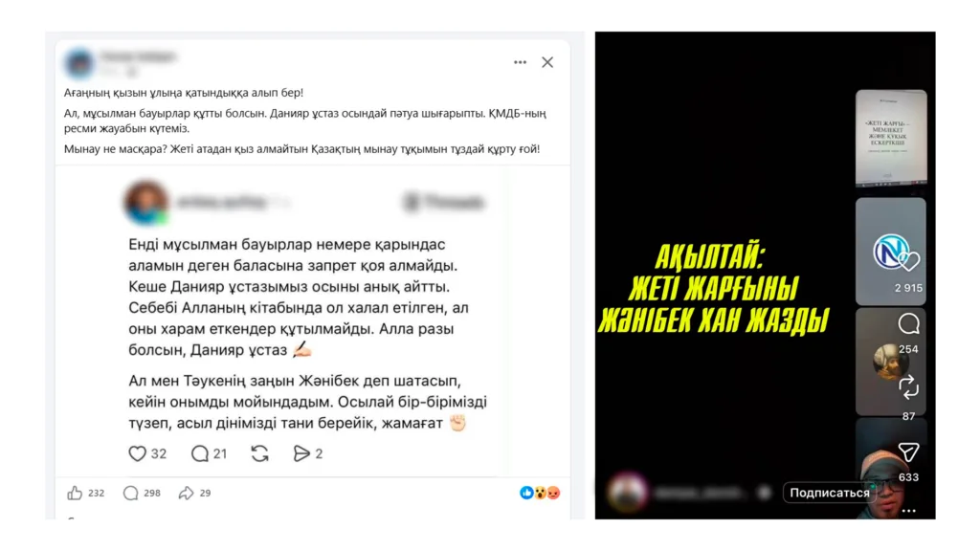Open the Жеті жарғы book cover thumbnail
Screen dimensions: 980x551
891,138
